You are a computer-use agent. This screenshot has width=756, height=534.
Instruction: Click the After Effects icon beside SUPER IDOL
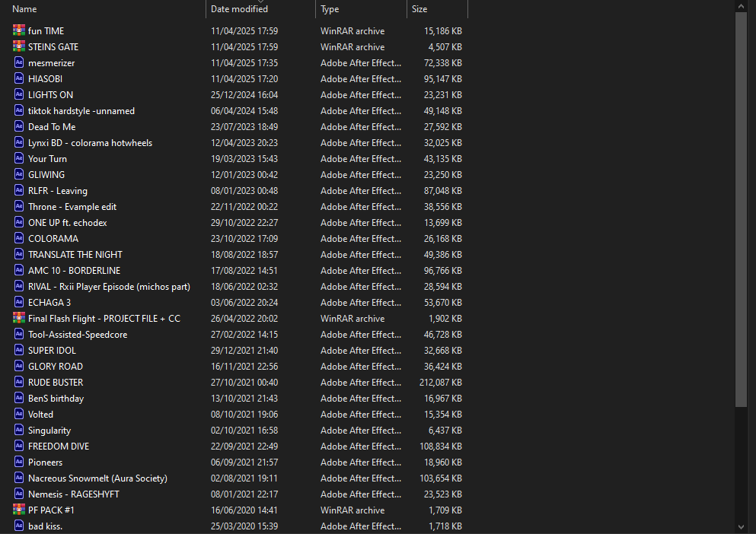[19, 349]
